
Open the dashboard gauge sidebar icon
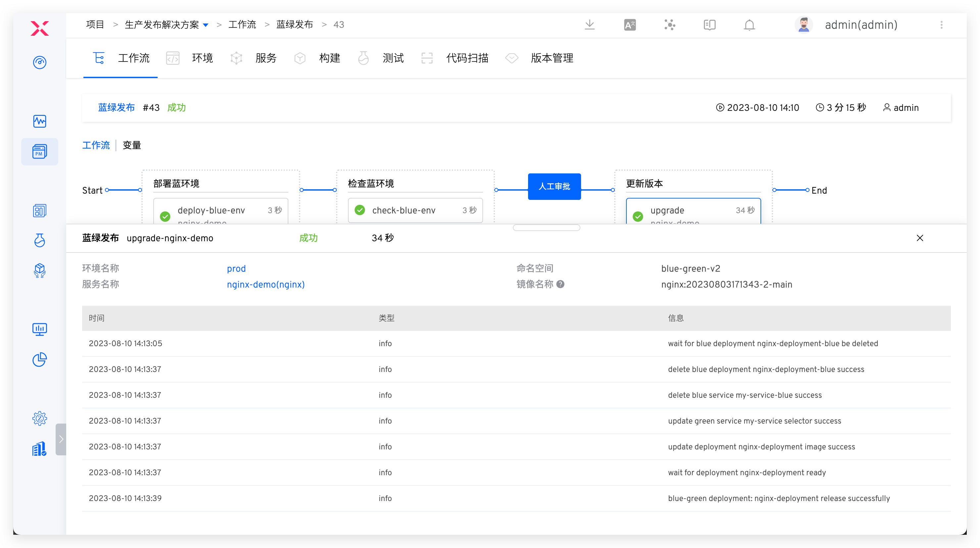tap(40, 62)
